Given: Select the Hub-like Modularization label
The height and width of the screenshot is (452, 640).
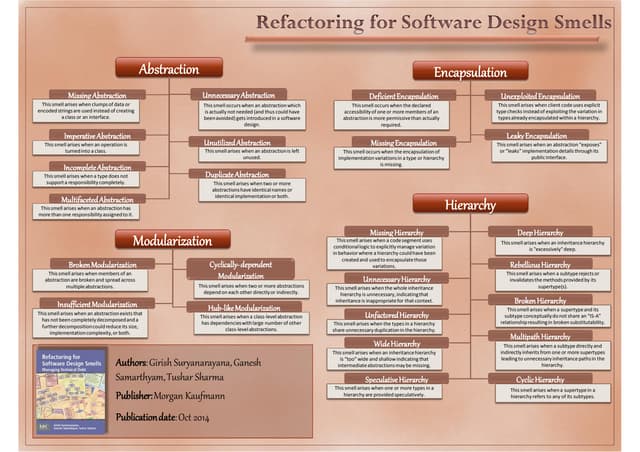Looking at the screenshot, I should click(x=244, y=307).
